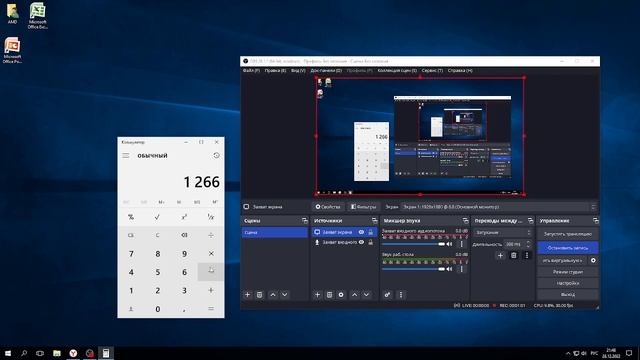Open calculator hamburger navigation menu

pos(126,156)
